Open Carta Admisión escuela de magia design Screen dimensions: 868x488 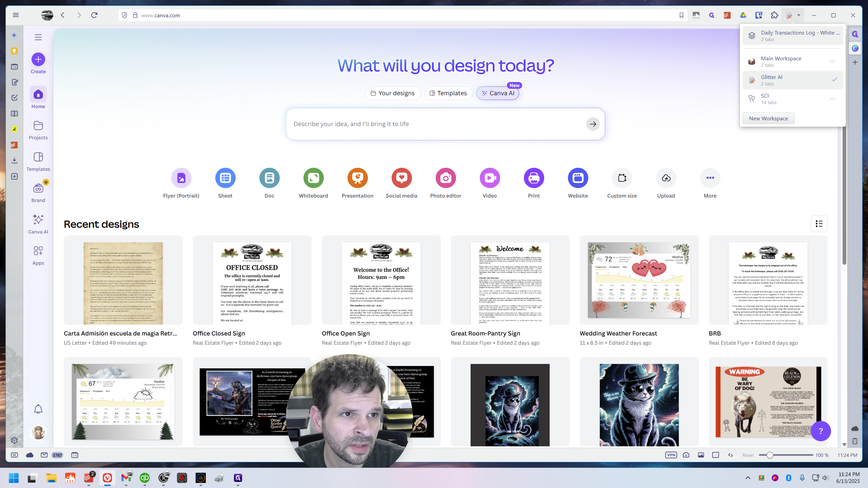pyautogui.click(x=123, y=280)
